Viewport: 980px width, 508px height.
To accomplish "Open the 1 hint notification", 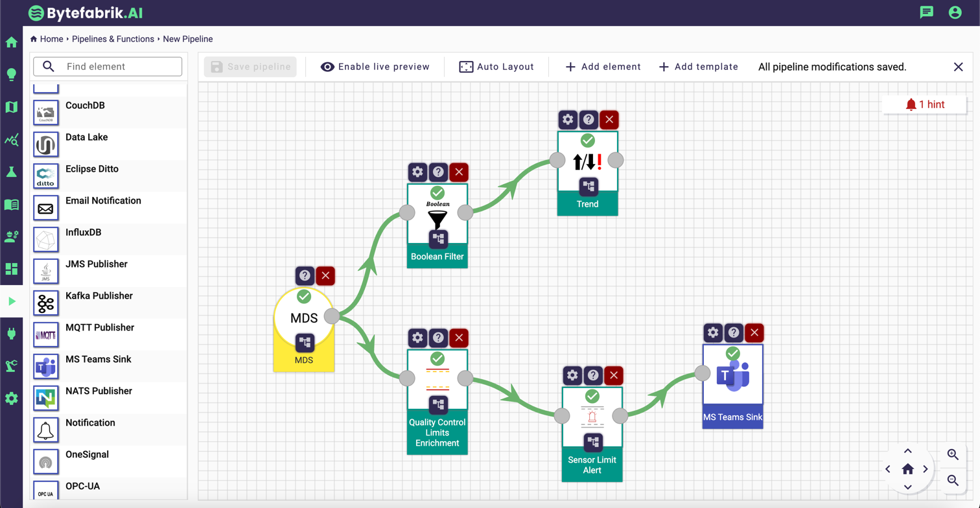I will point(925,104).
